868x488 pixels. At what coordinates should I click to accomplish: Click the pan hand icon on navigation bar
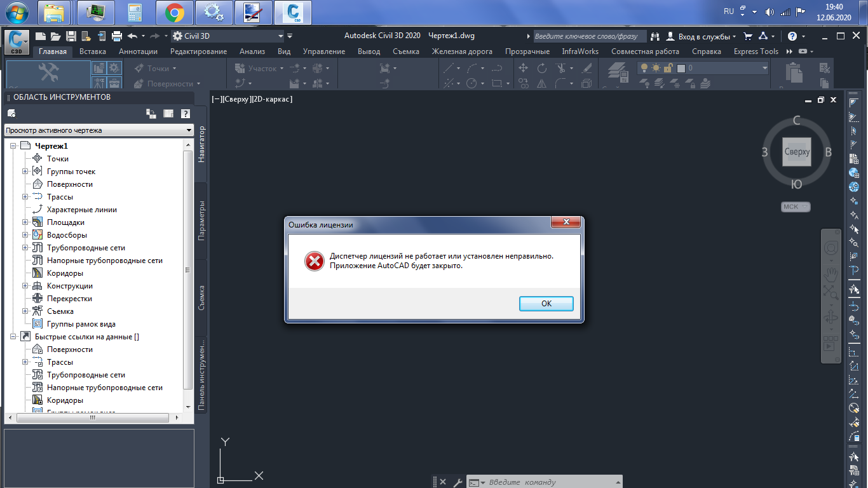(x=831, y=274)
